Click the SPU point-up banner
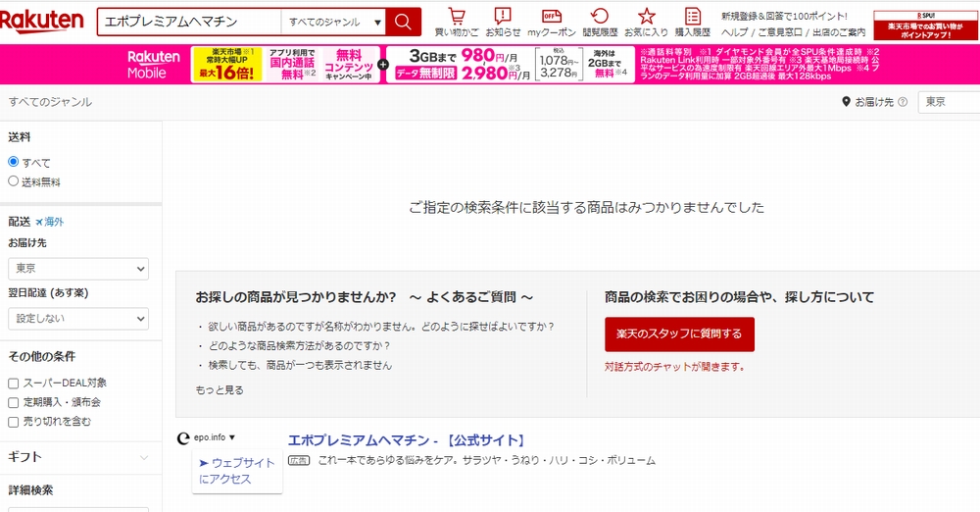The image size is (980, 512). pyautogui.click(x=925, y=26)
